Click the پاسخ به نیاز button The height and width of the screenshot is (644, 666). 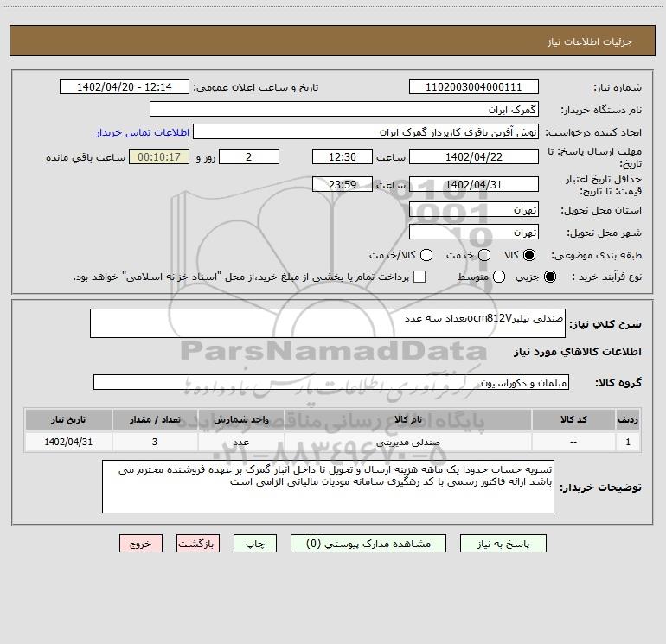[503, 544]
